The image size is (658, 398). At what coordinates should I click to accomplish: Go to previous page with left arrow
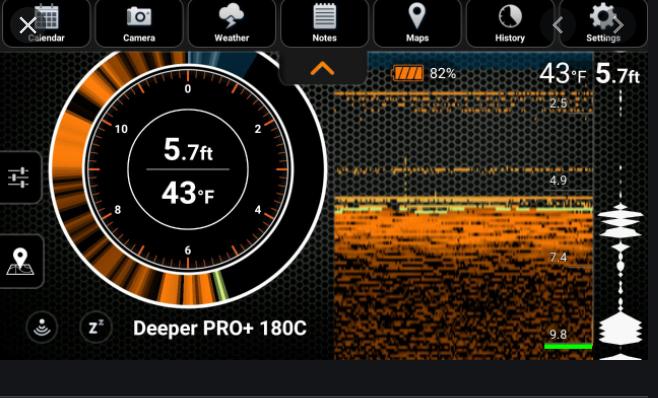(x=558, y=25)
